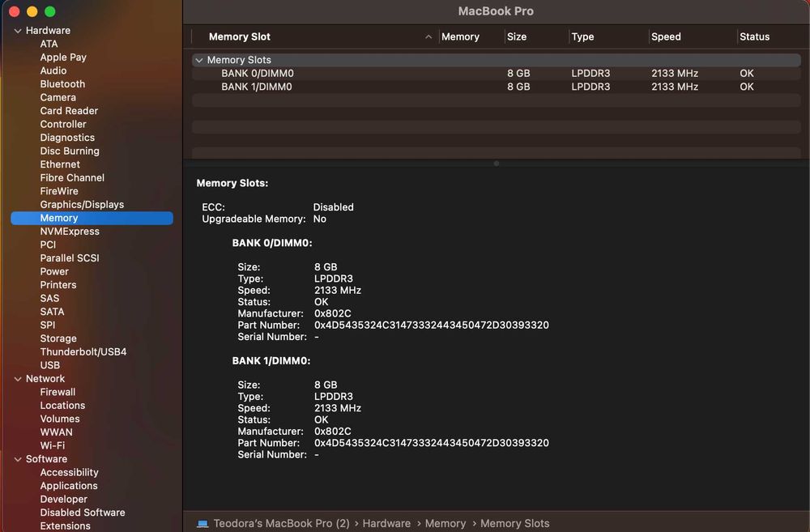810x532 pixels.
Task: Select Thunderbolt/USB4 in the sidebar
Action: point(83,352)
